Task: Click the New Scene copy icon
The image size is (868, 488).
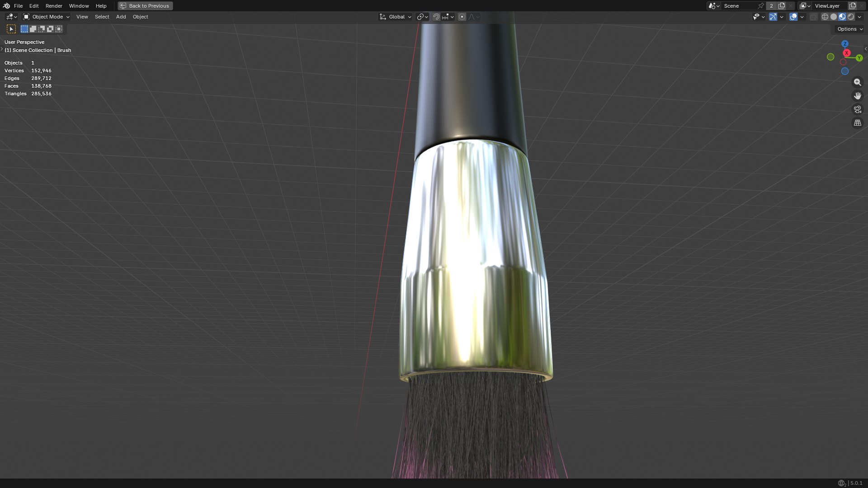Action: pyautogui.click(x=782, y=6)
